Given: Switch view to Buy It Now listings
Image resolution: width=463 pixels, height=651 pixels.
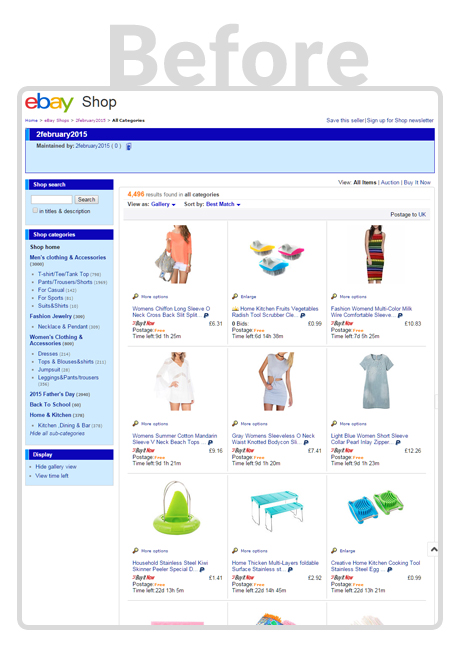Looking at the screenshot, I should 417,182.
